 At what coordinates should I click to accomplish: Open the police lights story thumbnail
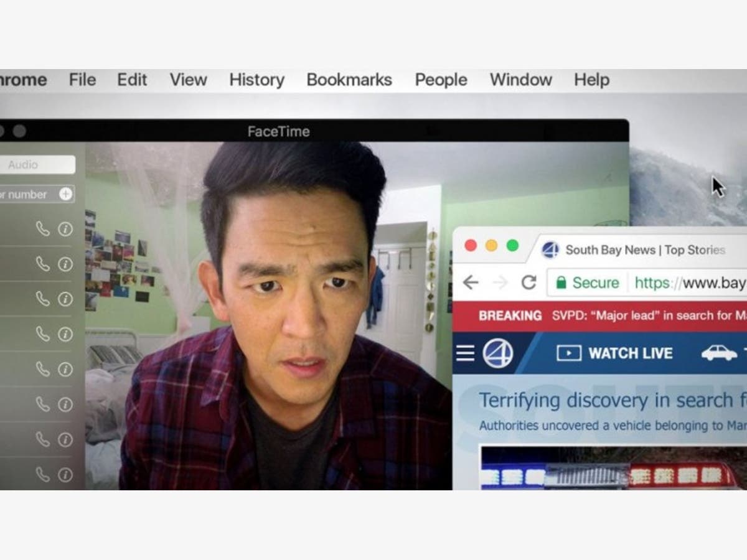pyautogui.click(x=613, y=468)
